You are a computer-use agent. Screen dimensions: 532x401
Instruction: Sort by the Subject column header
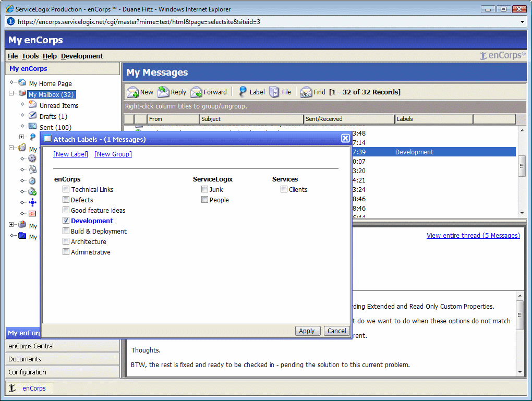click(251, 119)
